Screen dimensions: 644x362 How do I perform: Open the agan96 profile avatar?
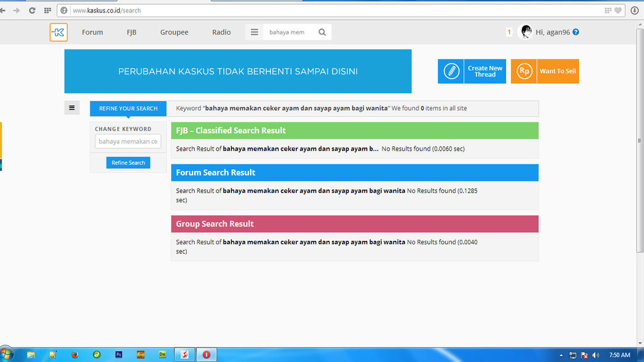[x=526, y=32]
